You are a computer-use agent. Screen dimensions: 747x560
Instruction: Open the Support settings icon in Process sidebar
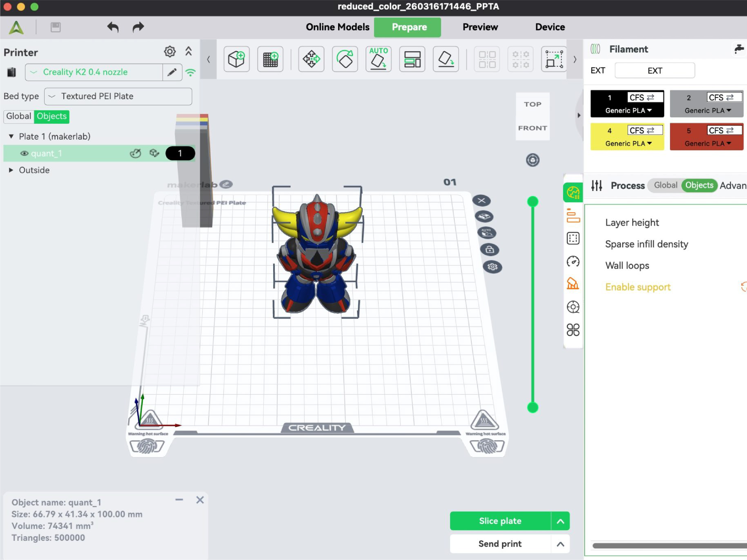coord(573,284)
